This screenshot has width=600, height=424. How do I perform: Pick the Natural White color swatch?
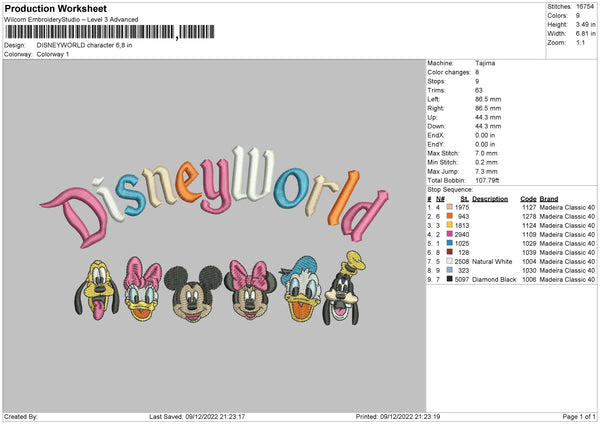pyautogui.click(x=450, y=261)
